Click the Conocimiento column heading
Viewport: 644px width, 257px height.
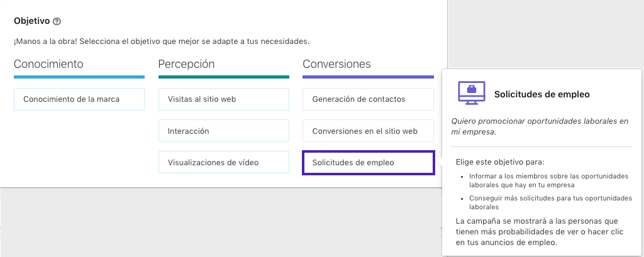point(48,64)
